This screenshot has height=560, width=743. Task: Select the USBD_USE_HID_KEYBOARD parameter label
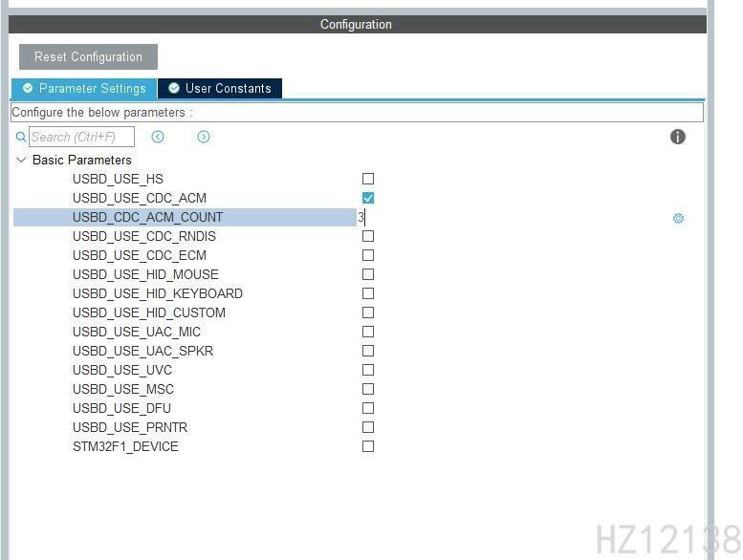pos(158,293)
